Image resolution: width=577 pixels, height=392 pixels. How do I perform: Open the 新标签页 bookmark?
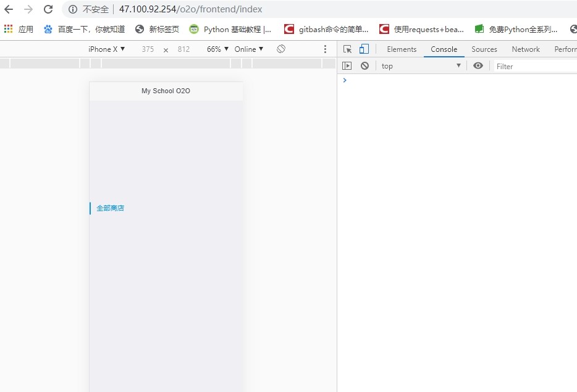point(157,29)
